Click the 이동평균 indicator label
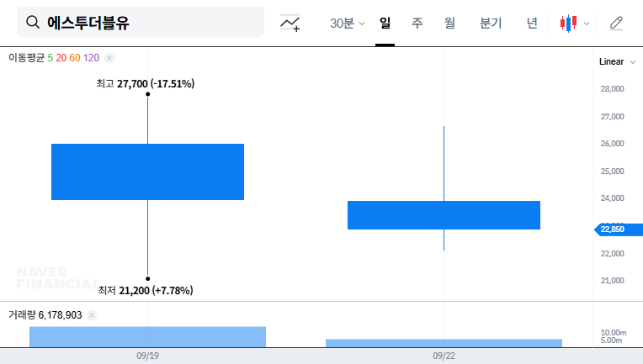Image resolution: width=643 pixels, height=364 pixels. 26,58
